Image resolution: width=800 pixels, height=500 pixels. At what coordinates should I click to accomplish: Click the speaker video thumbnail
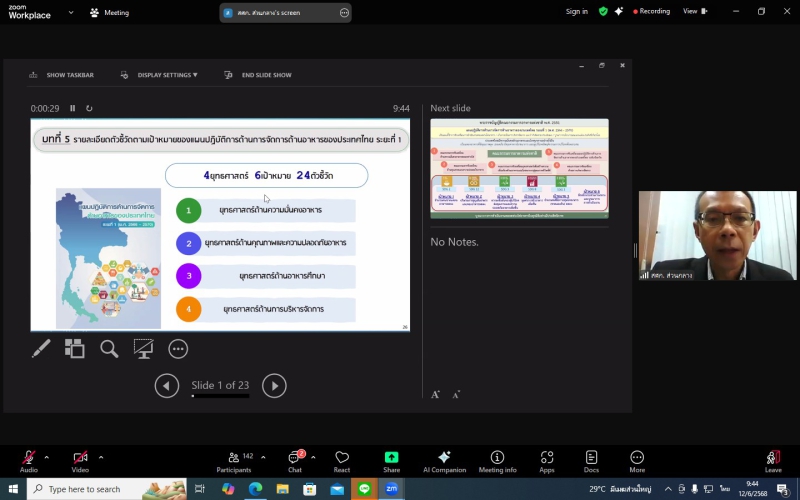pyautogui.click(x=717, y=236)
